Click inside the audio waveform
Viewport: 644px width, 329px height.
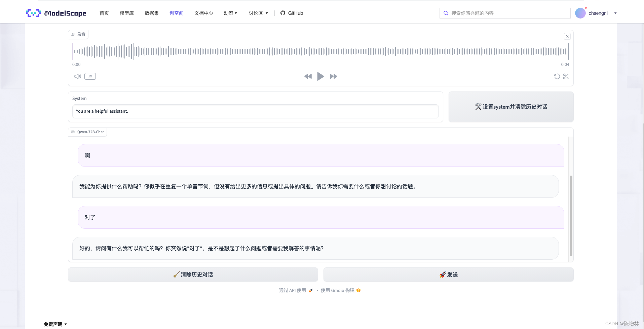click(320, 51)
